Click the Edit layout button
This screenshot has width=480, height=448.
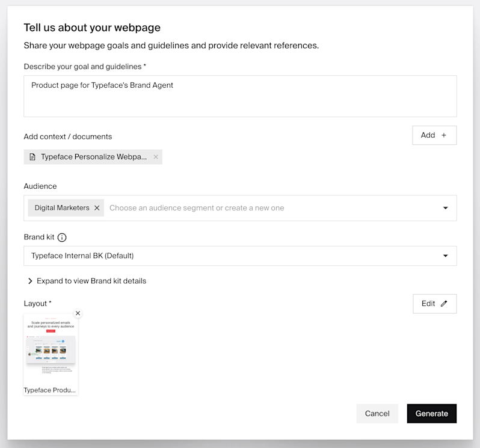coord(435,304)
